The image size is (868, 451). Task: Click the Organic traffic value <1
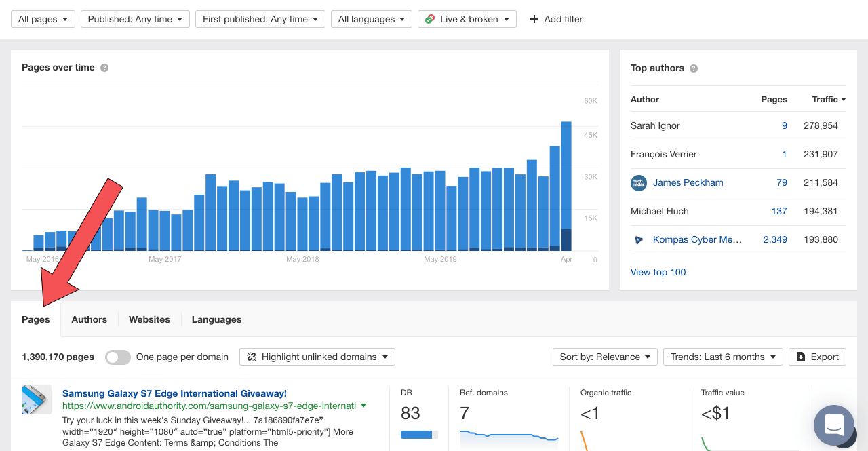pyautogui.click(x=590, y=413)
